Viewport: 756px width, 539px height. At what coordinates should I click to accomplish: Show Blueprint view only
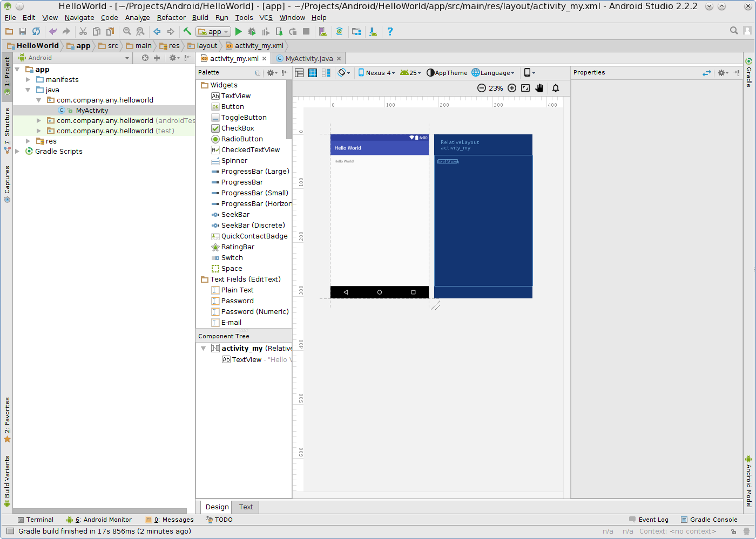coord(313,73)
